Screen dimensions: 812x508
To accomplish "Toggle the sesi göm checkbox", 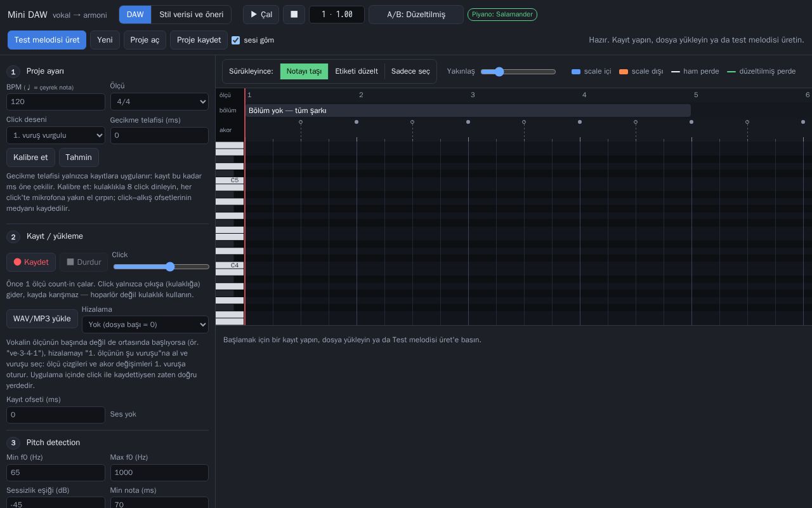I will (x=235, y=40).
